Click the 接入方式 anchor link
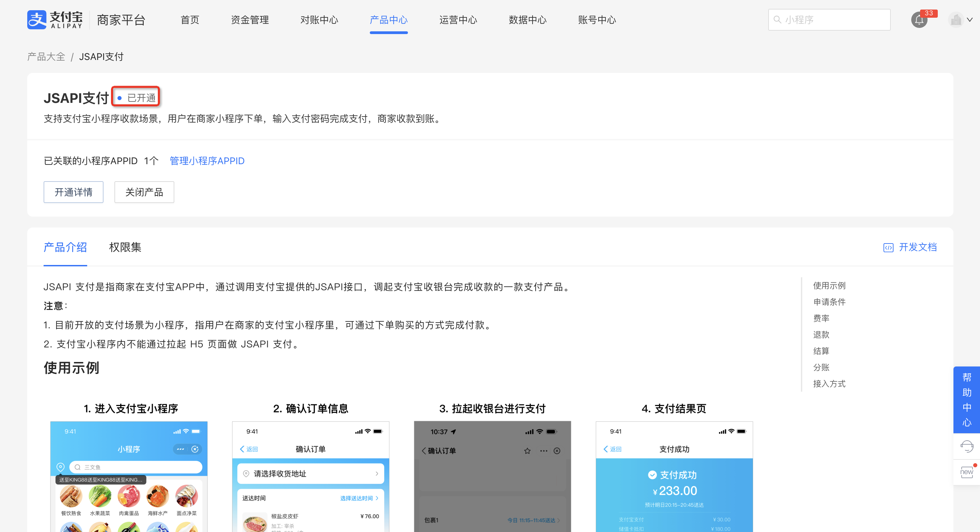Image resolution: width=980 pixels, height=532 pixels. click(x=829, y=384)
